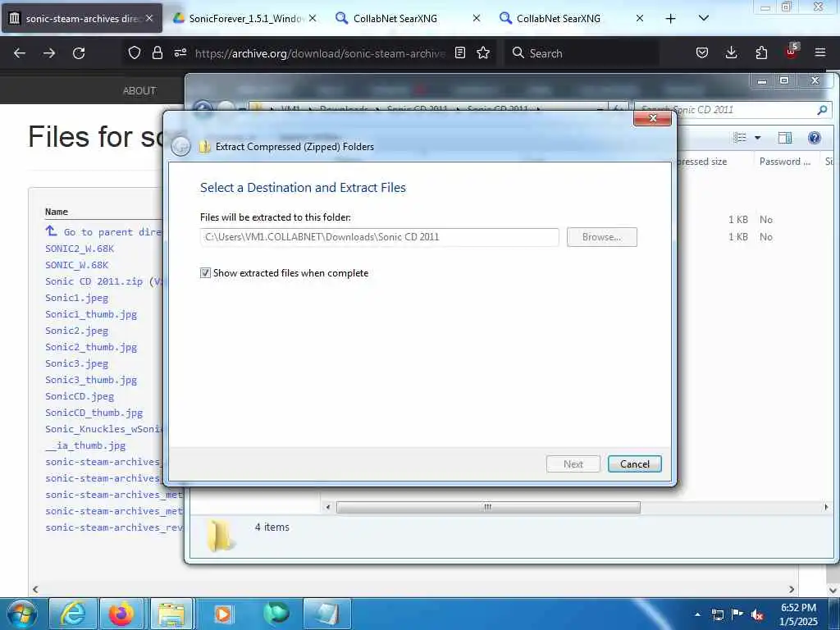Open Windows Start menu
Viewport: 840px width, 630px height.
tap(22, 614)
